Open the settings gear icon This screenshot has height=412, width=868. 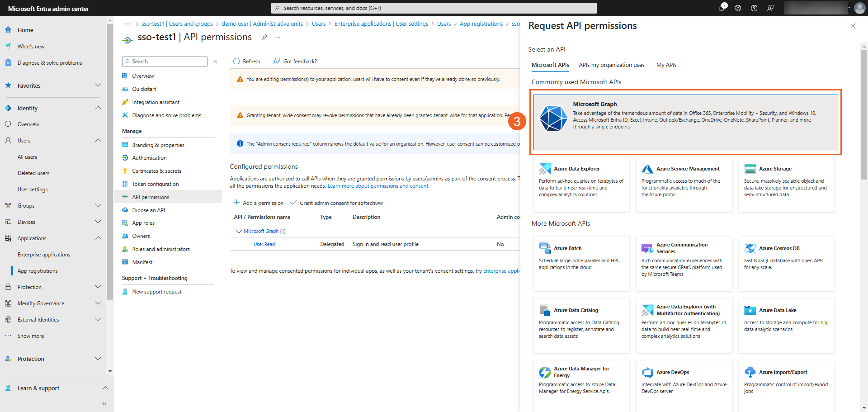(738, 8)
